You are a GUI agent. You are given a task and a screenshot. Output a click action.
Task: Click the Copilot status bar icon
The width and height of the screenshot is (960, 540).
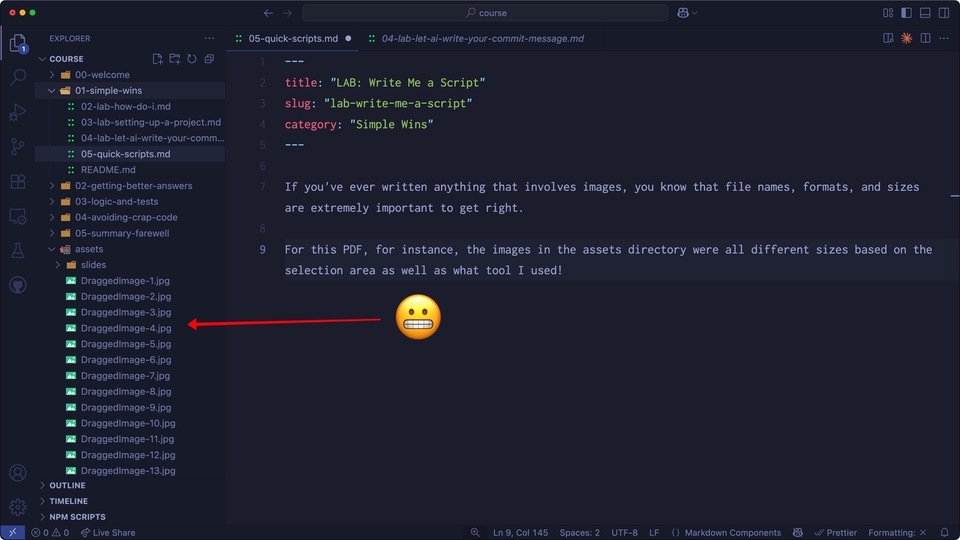(798, 533)
